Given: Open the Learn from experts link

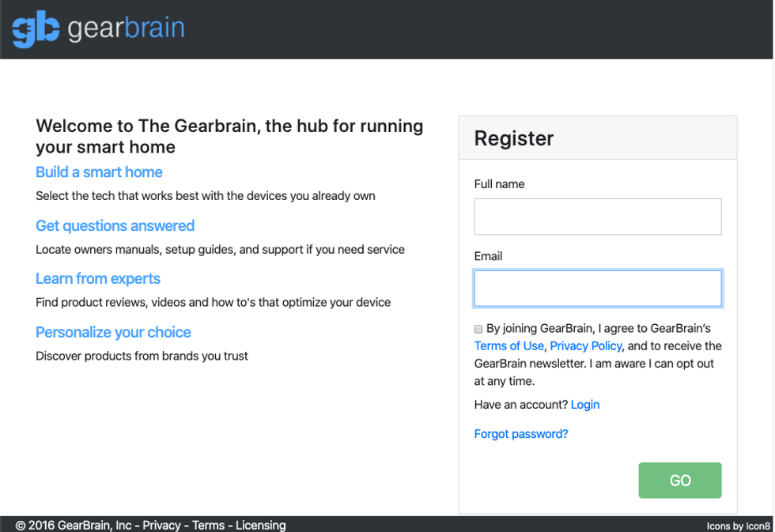Looking at the screenshot, I should [97, 279].
